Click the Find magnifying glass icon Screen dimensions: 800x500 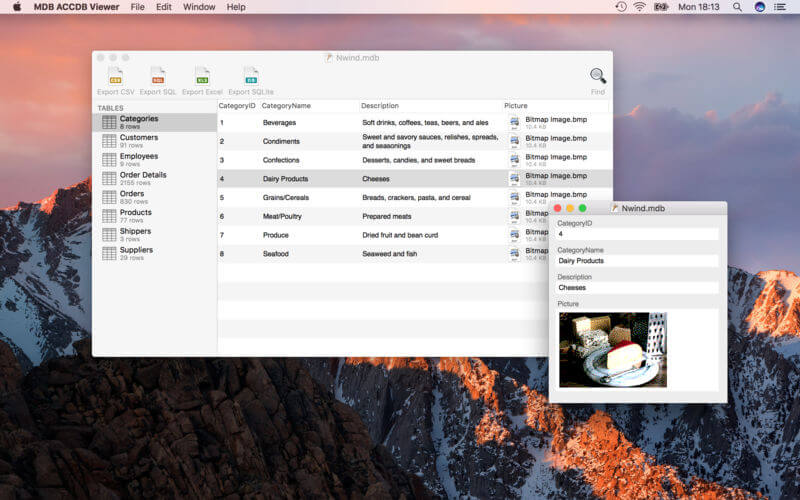pyautogui.click(x=597, y=77)
